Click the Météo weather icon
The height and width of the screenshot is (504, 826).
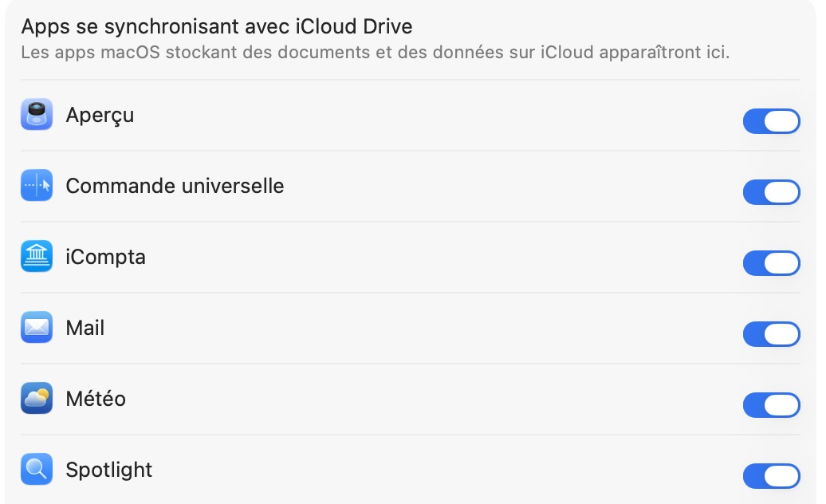[37, 399]
